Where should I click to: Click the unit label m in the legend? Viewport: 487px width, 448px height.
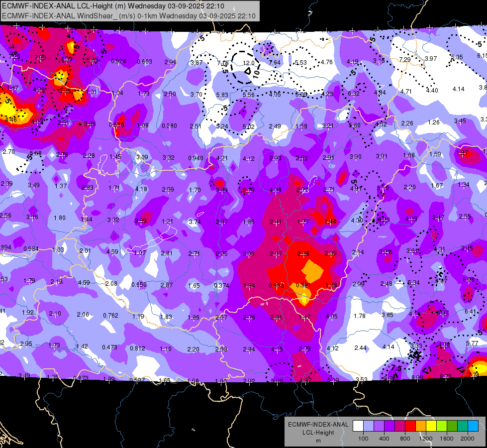click(318, 441)
